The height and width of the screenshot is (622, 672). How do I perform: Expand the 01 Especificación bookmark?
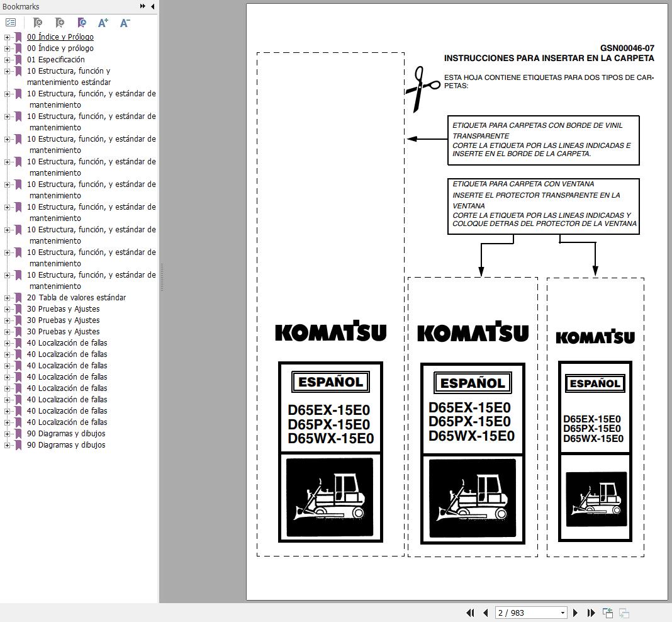coord(7,60)
